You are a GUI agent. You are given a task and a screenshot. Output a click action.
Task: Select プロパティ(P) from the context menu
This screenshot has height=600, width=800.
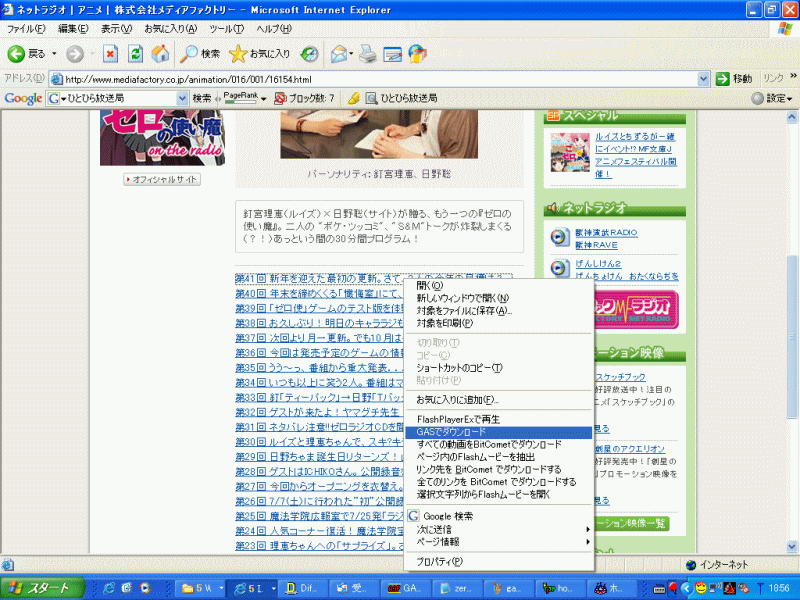point(499,562)
